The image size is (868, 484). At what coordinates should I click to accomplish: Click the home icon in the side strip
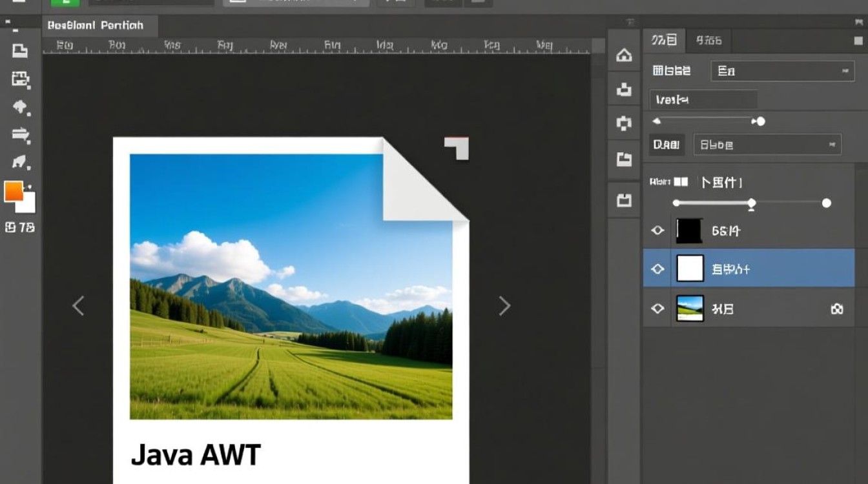click(624, 55)
